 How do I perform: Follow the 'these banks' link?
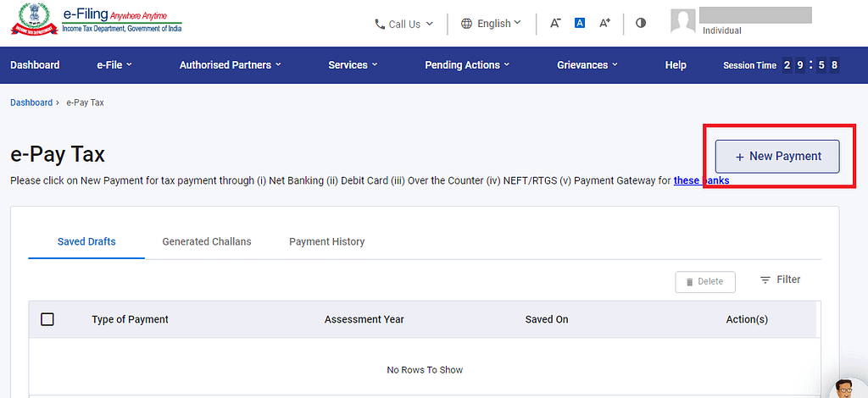(701, 180)
